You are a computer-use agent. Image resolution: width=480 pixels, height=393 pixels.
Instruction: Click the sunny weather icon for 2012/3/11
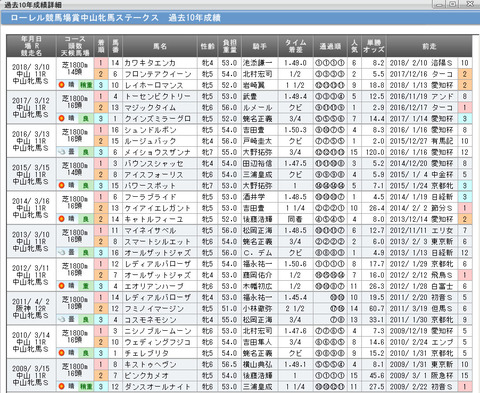[x=61, y=286]
